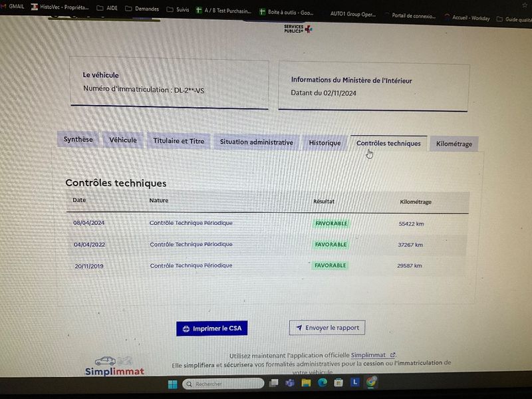
Task: Select the Contrôles techniques tab
Action: [x=388, y=144]
